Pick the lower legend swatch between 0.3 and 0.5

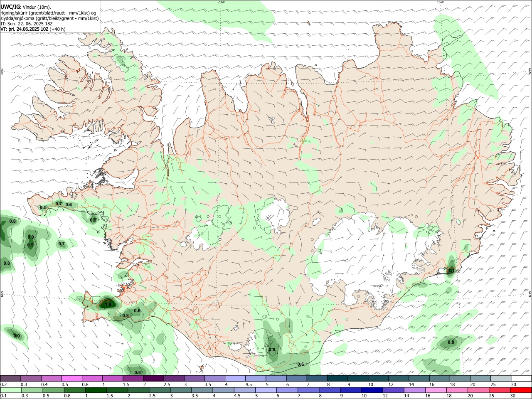click(32, 390)
